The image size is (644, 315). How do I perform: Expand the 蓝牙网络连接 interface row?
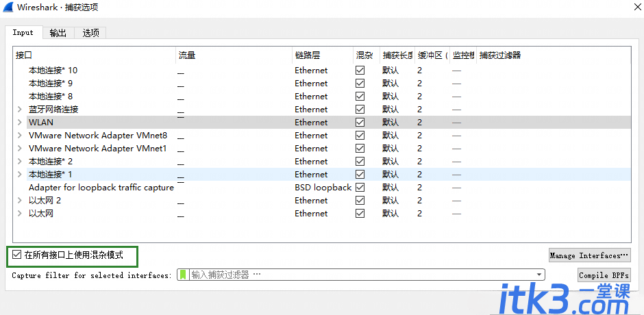click(x=19, y=110)
